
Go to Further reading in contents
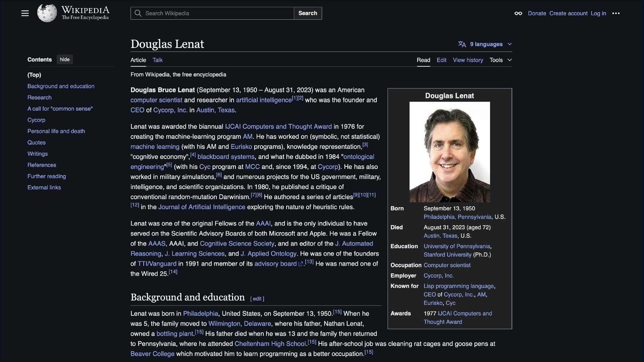(x=47, y=176)
